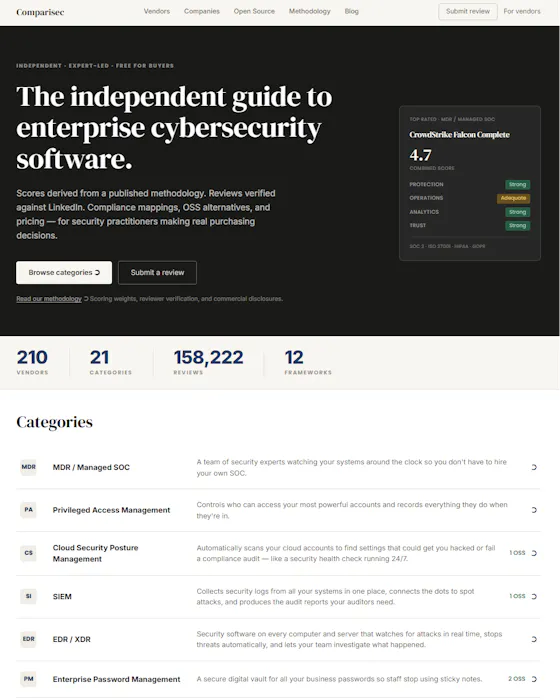Click the EDR / XDR description text

tap(349, 639)
